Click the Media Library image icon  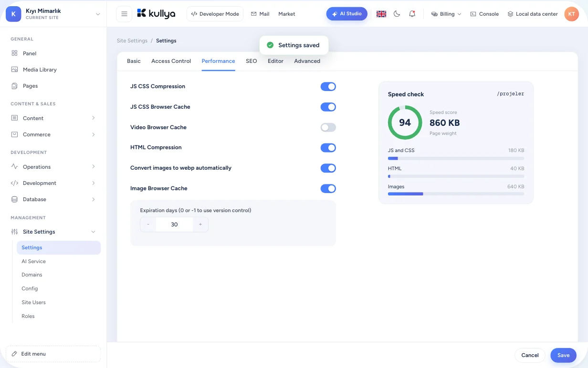click(14, 70)
